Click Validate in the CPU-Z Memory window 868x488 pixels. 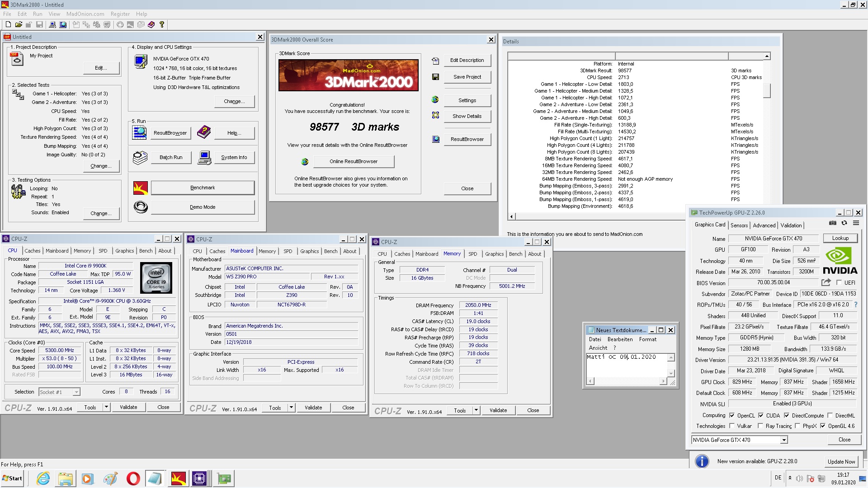point(498,410)
